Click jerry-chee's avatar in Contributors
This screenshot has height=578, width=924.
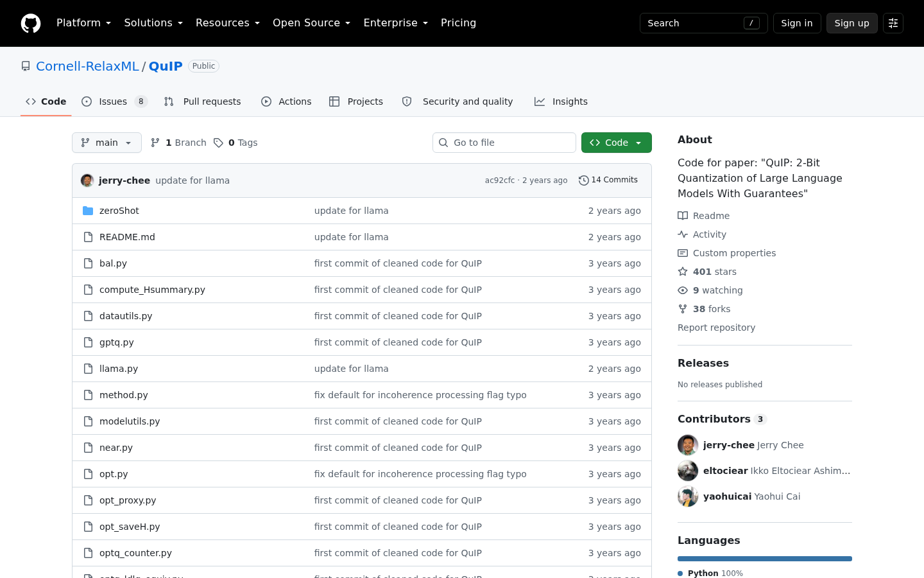tap(688, 445)
